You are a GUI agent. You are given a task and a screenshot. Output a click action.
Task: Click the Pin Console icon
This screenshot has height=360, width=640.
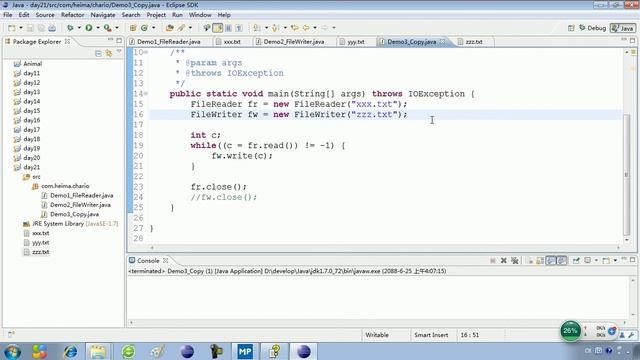576,260
